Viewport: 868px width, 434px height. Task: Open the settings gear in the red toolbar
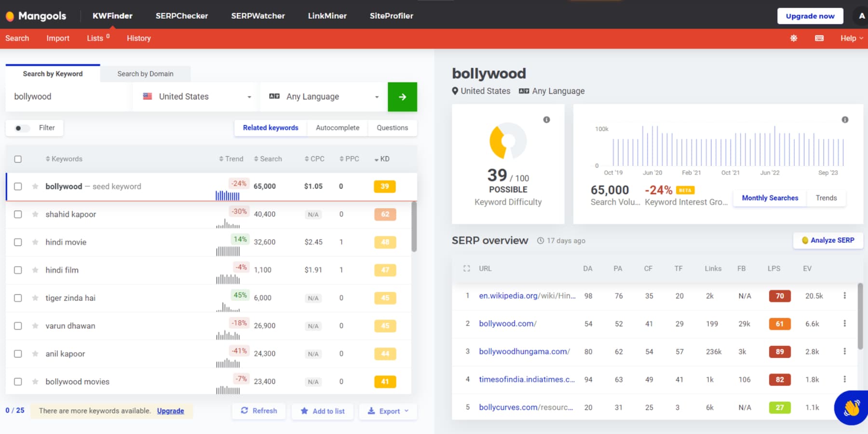pos(793,38)
